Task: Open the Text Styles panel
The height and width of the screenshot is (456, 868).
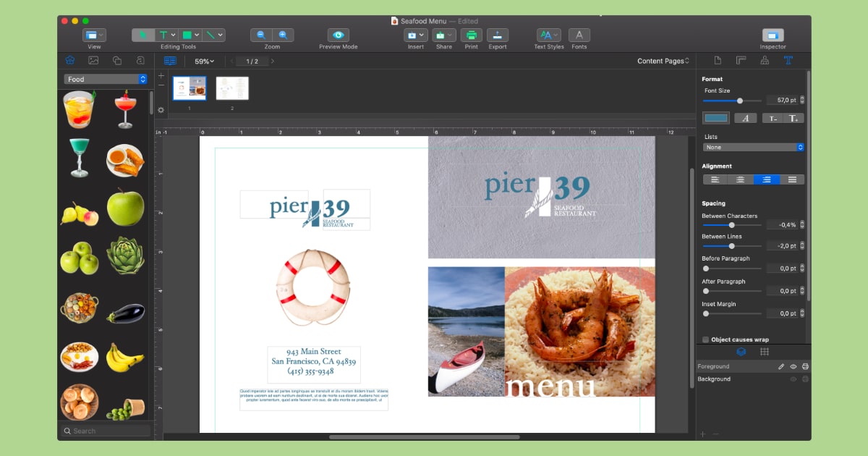Action: coord(548,34)
